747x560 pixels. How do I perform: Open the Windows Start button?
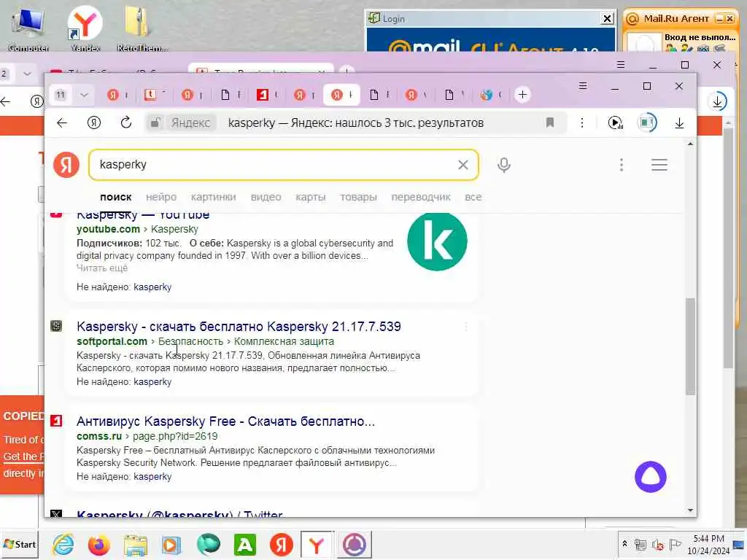[20, 544]
